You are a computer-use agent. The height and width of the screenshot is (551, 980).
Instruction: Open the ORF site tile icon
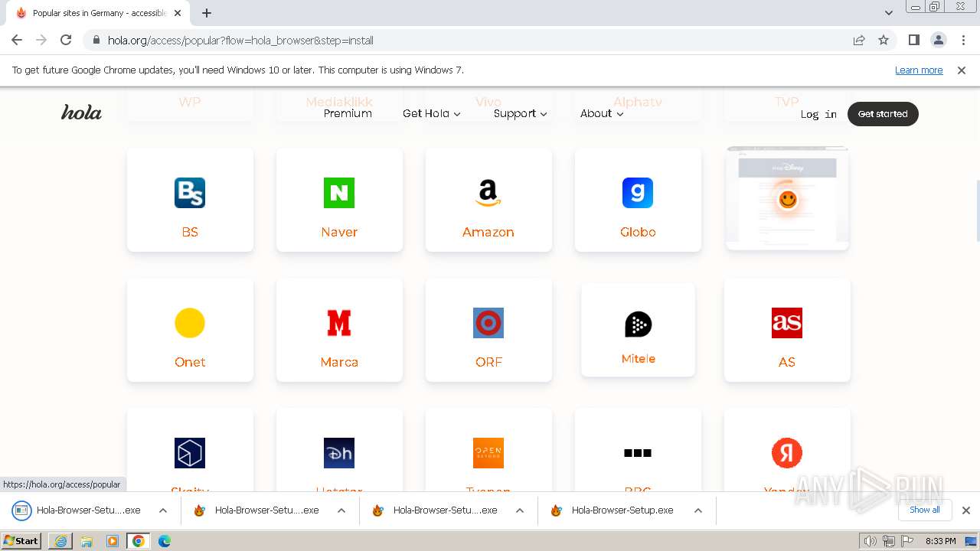[488, 323]
